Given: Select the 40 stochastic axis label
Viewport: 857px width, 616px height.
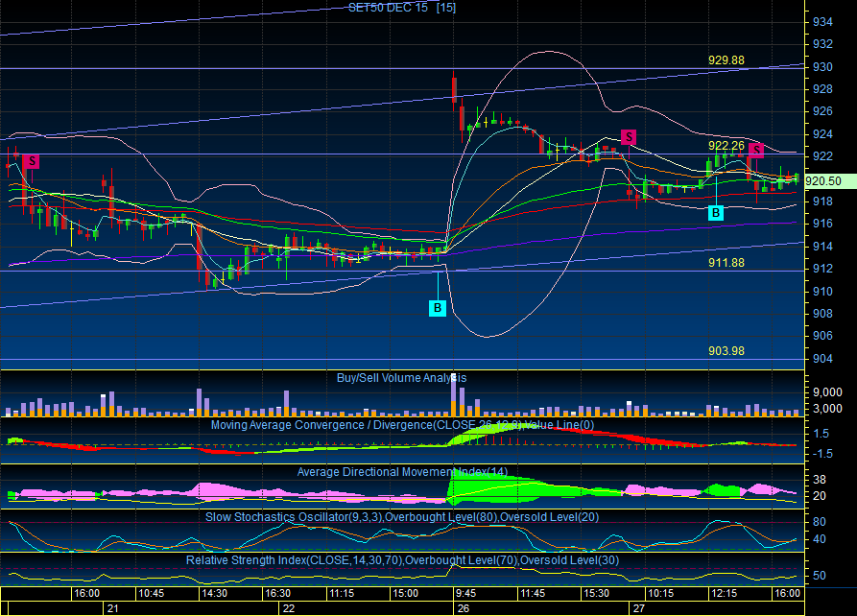Looking at the screenshot, I should (820, 539).
